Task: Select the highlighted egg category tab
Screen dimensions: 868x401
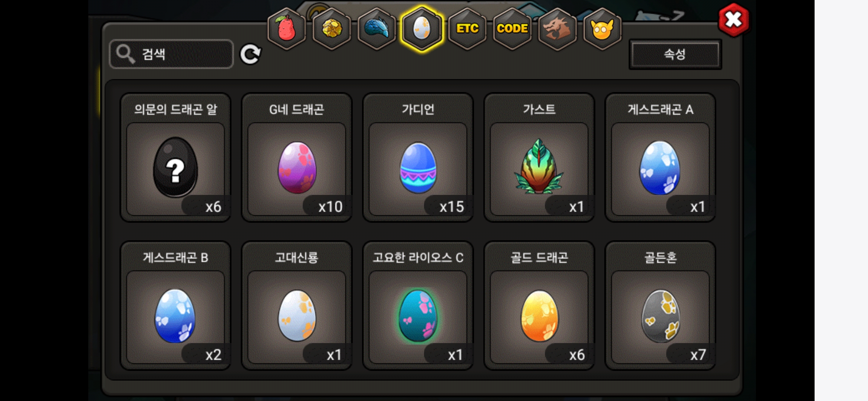Action: pyautogui.click(x=422, y=29)
